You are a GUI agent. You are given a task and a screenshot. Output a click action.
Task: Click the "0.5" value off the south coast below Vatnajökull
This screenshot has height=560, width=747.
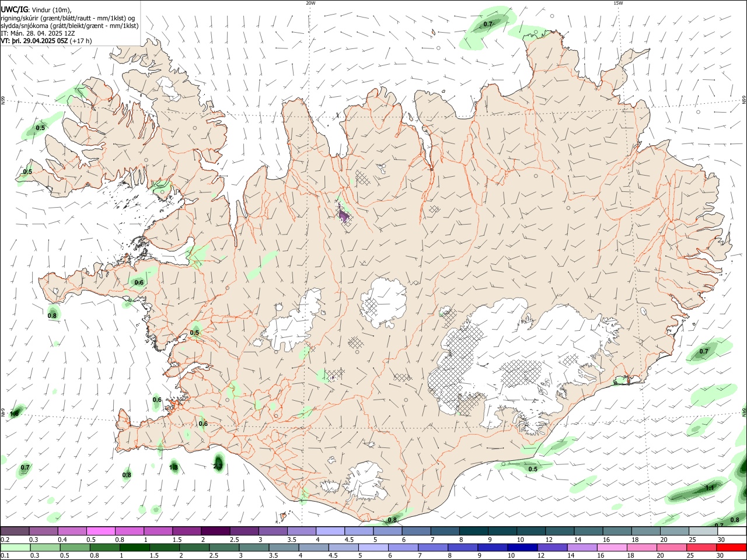[533, 469]
